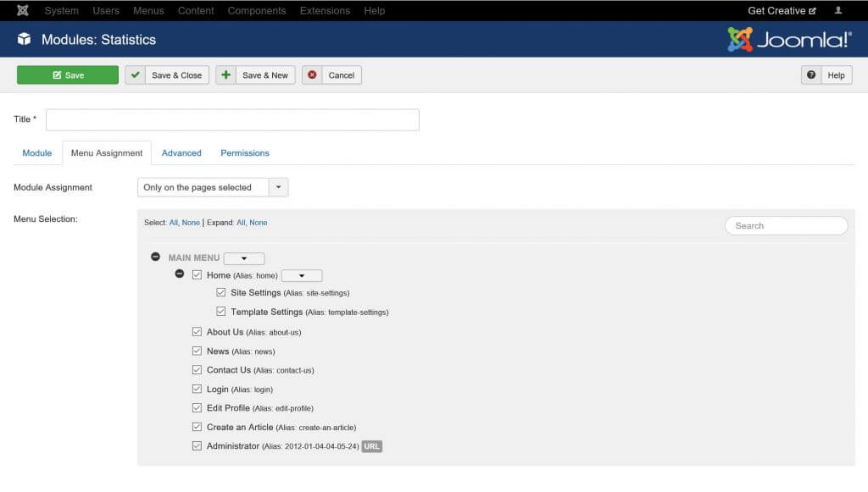Click inside the Title input field

click(x=233, y=119)
